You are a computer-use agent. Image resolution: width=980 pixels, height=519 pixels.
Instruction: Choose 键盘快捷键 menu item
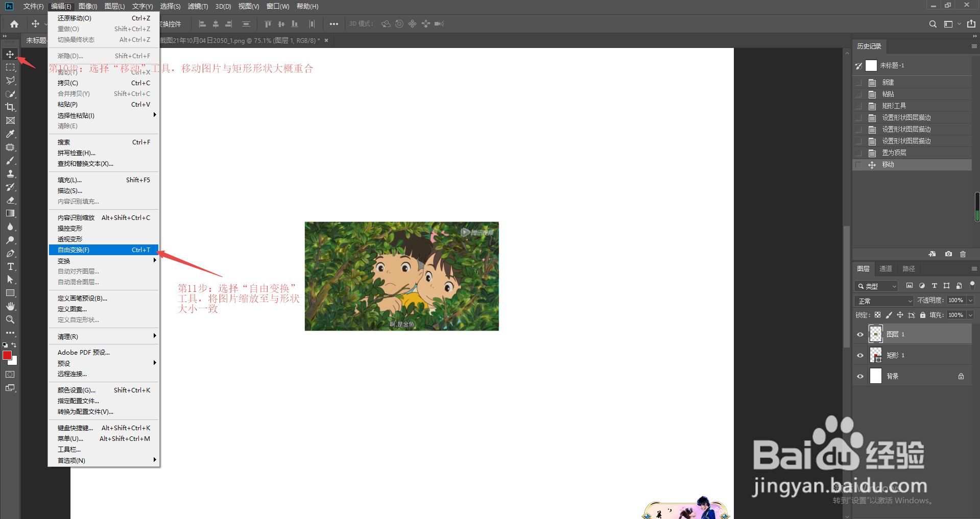pyautogui.click(x=104, y=428)
